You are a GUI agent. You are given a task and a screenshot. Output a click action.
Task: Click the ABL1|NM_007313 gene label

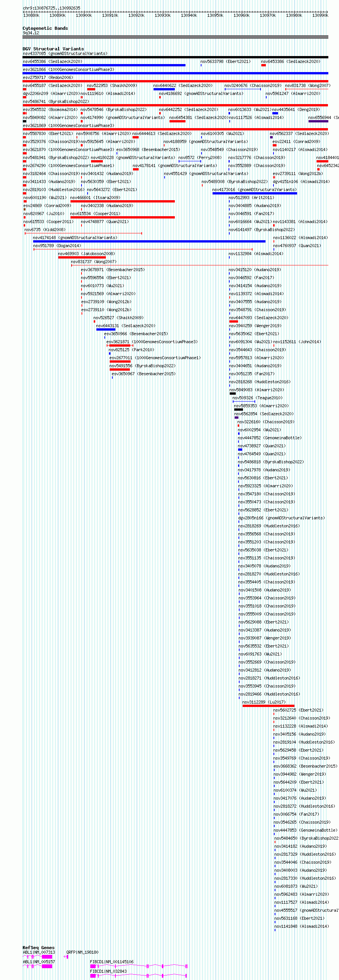pyautogui.click(x=39, y=952)
